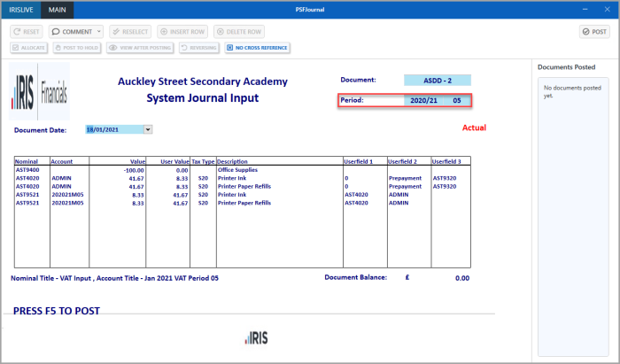Click Printer Ink description in AST9521 row
620x364 pixels.
pos(232,195)
